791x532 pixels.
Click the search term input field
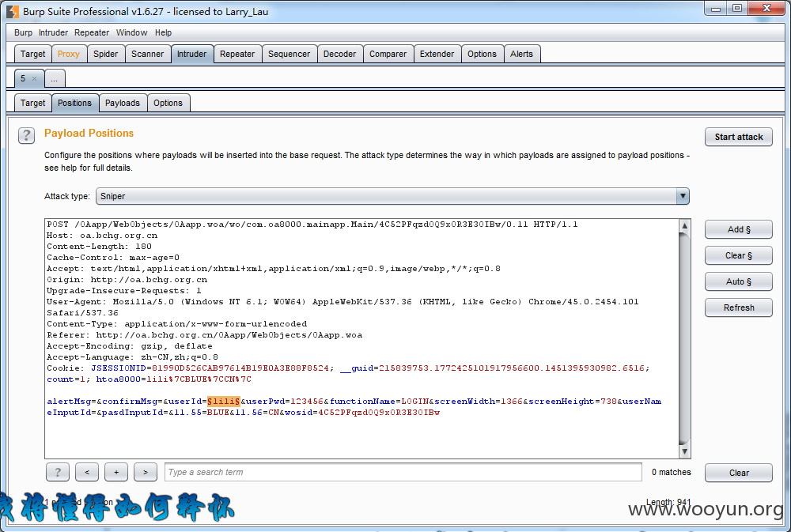[x=403, y=472]
